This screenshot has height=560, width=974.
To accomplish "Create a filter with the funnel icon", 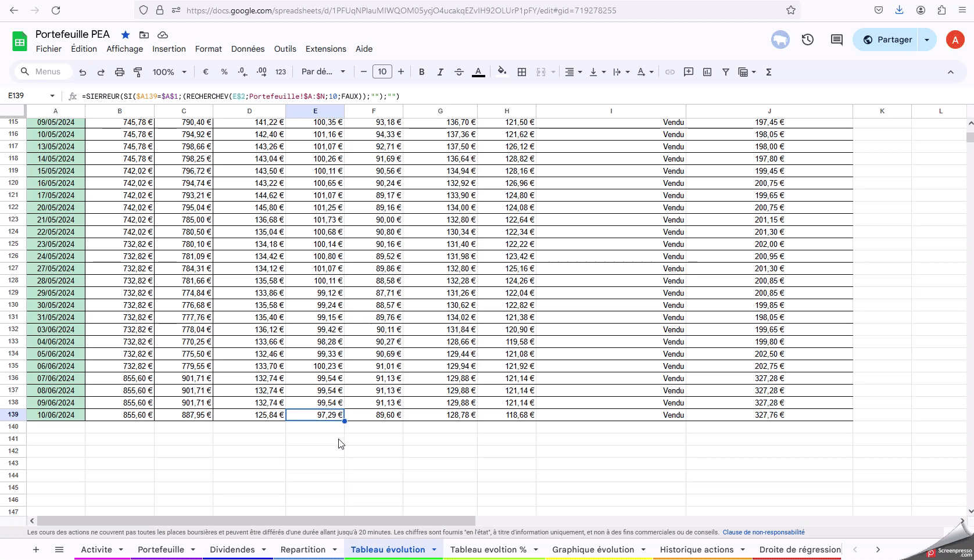I will [726, 72].
